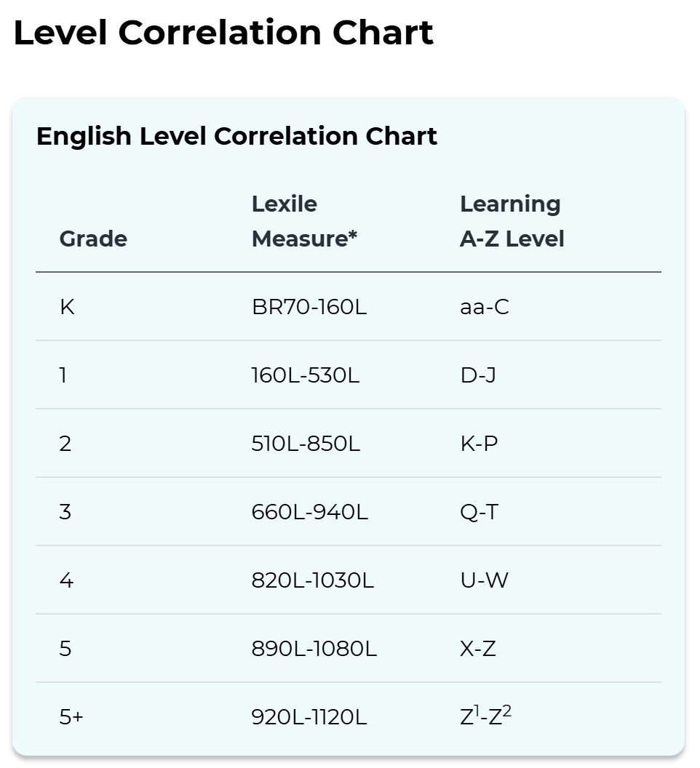Click the 660L-940L Lexile value
The image size is (700, 768).
[x=310, y=512]
